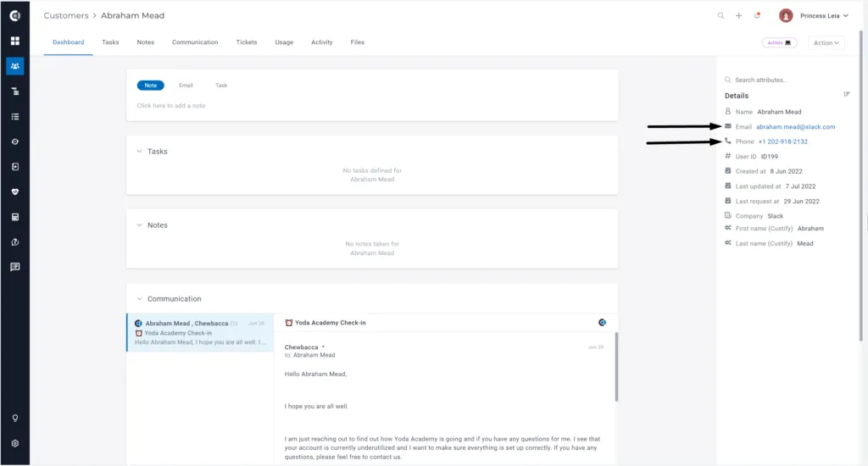The height and width of the screenshot is (466, 868).
Task: Open the chat message icon in the sidebar
Action: [x=15, y=267]
